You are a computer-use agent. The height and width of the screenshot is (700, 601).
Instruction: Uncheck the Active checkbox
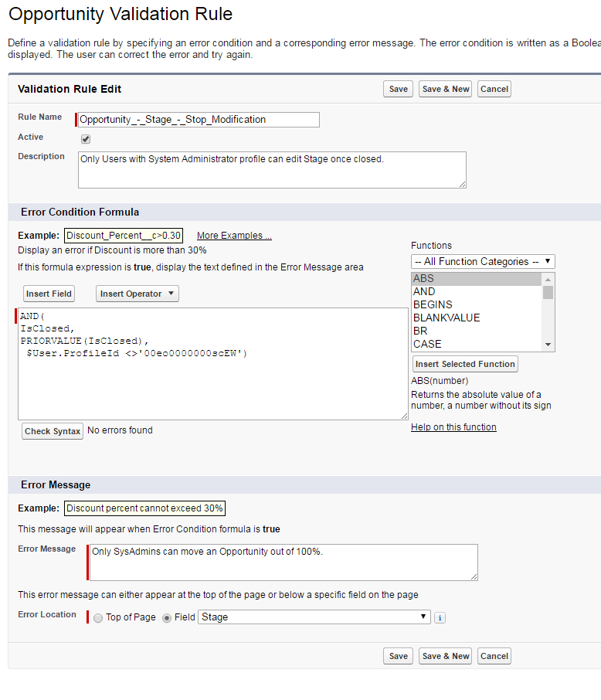86,139
